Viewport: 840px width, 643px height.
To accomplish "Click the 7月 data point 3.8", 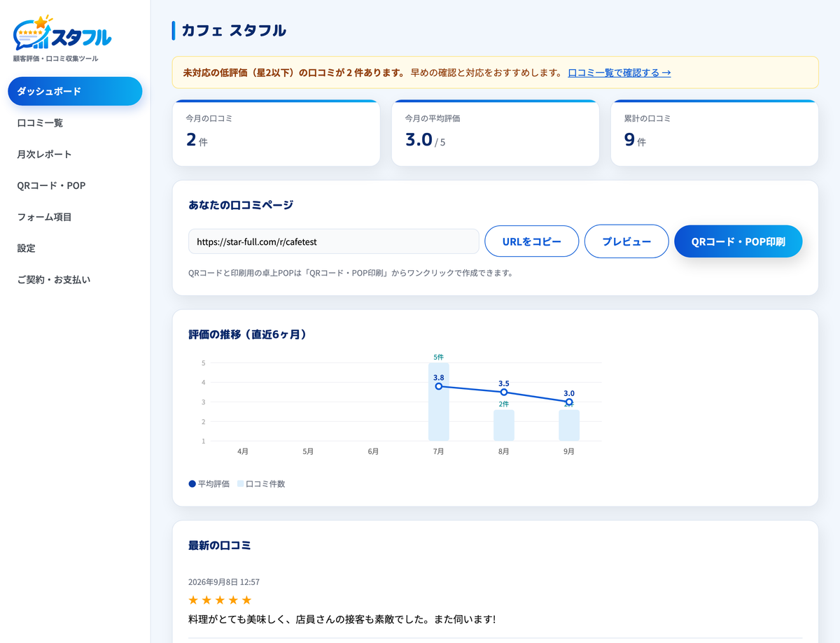I will coord(439,386).
